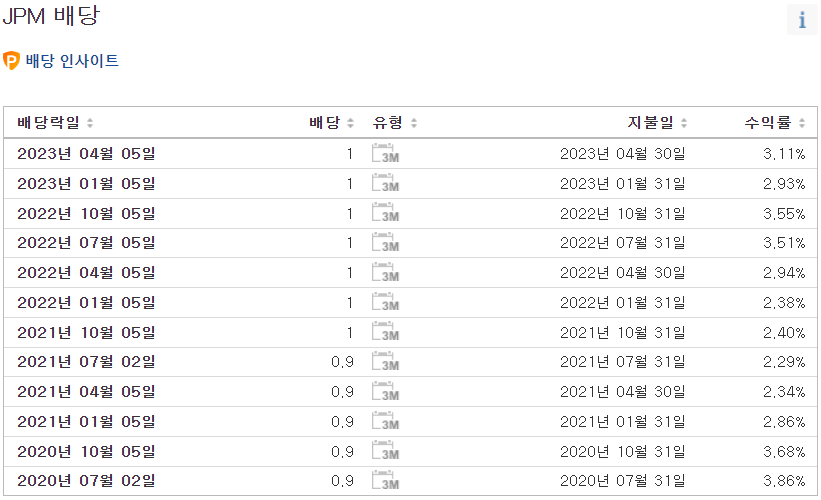Click dividend amount 0.9 in 2021년 07월 02일 row

[x=342, y=362]
